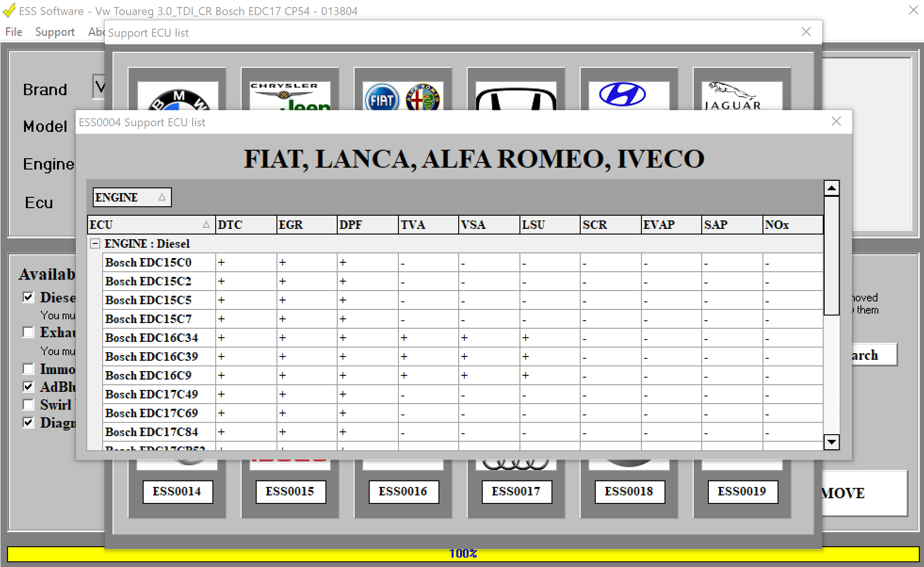Open the Brand dropdown

pyautogui.click(x=99, y=87)
